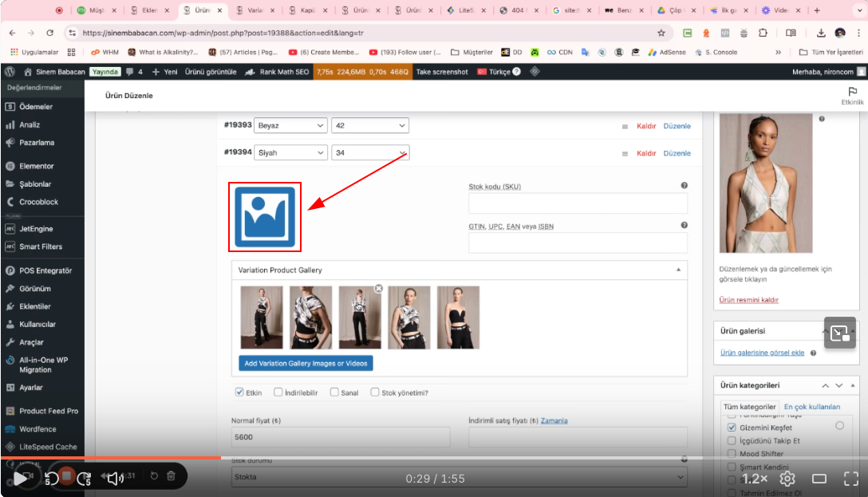Click Kaldır on variation #19393
Viewport: 868px width, 497px height.
646,126
